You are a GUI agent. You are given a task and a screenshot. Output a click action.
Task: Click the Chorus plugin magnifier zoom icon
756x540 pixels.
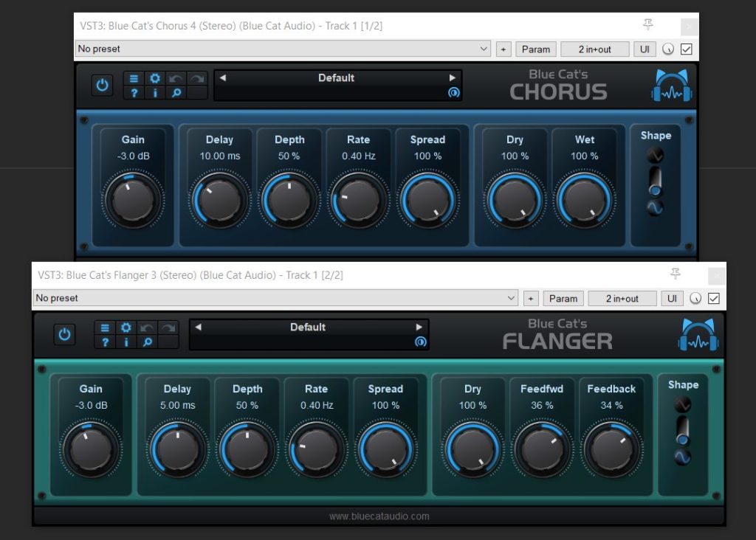coord(176,92)
